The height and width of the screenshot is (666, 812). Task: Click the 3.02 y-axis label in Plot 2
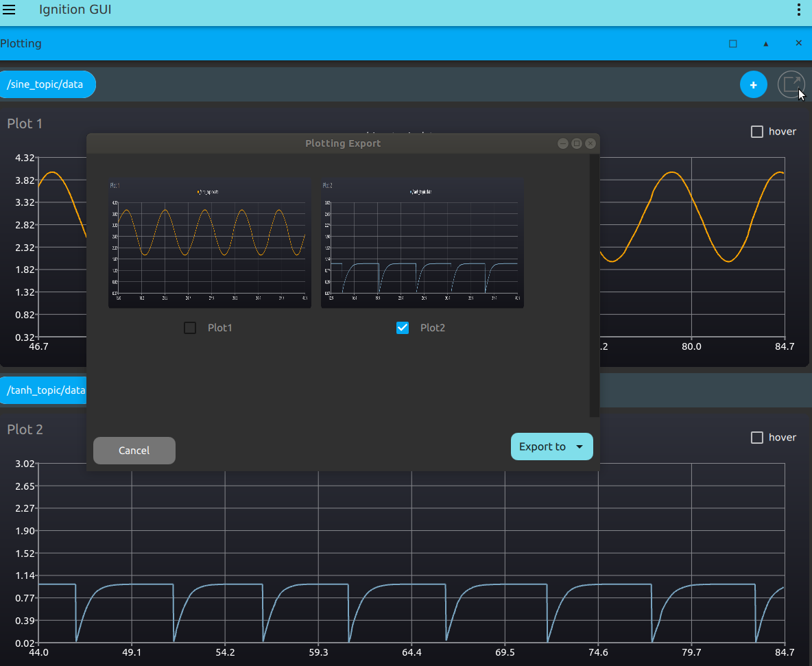tap(25, 464)
